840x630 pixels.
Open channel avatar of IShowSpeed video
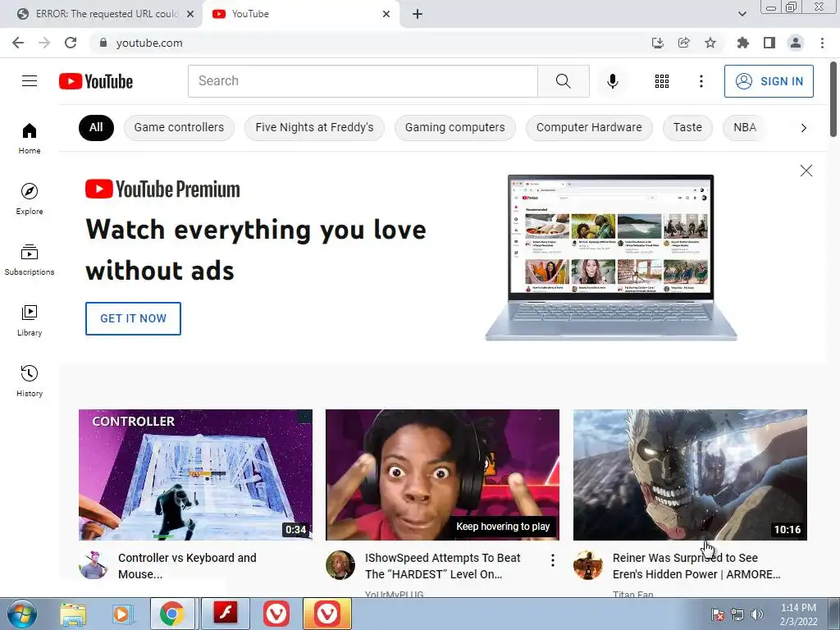coord(340,564)
